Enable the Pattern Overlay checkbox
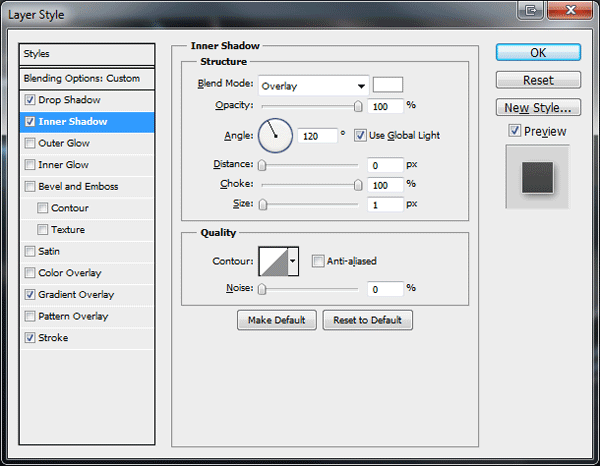The image size is (600, 466). point(30,316)
